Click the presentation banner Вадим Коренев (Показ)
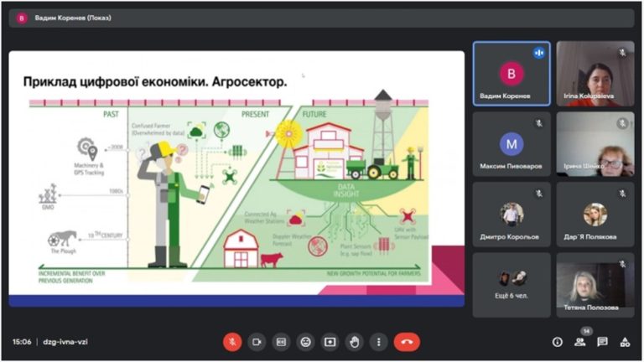 click(322, 18)
